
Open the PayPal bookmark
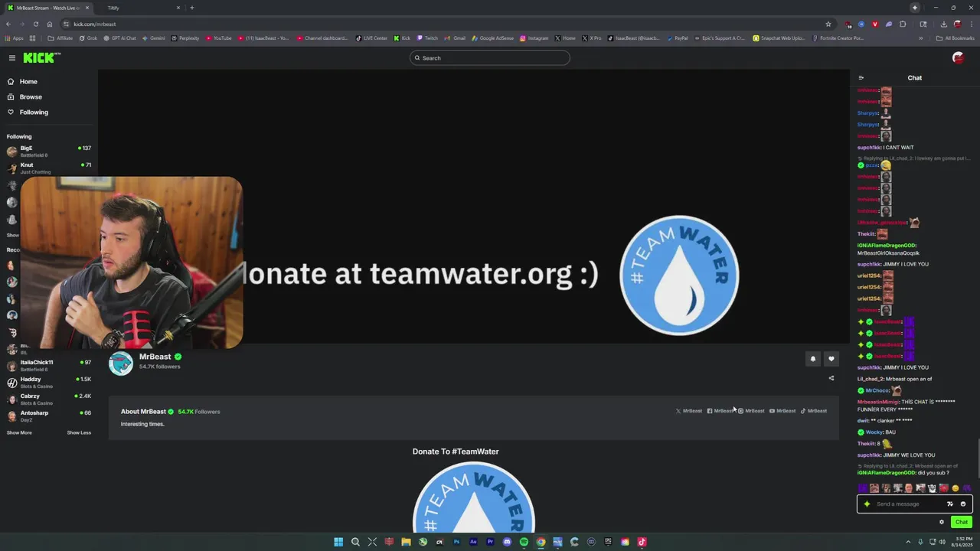677,38
